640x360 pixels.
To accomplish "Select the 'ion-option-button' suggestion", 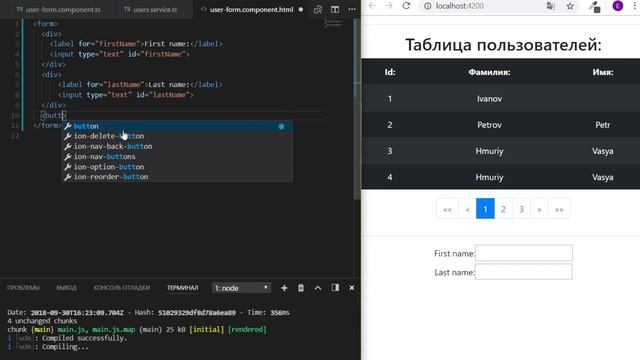I will click(177, 167).
